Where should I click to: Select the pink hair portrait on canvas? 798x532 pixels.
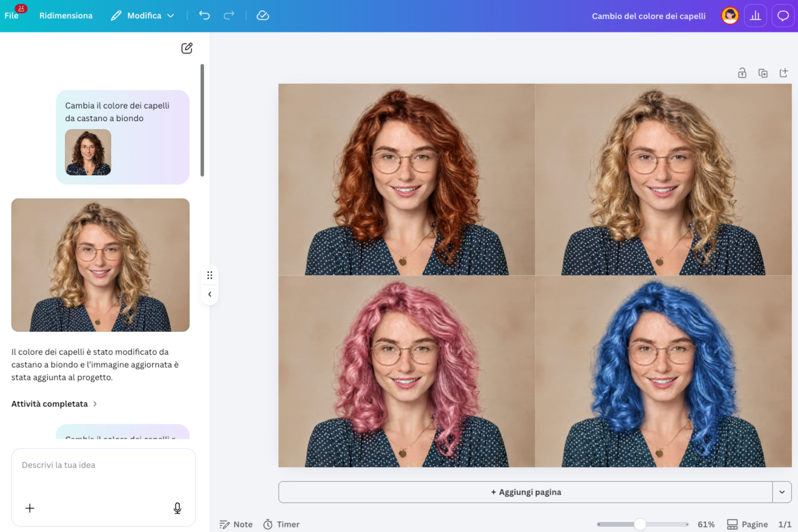click(x=407, y=371)
